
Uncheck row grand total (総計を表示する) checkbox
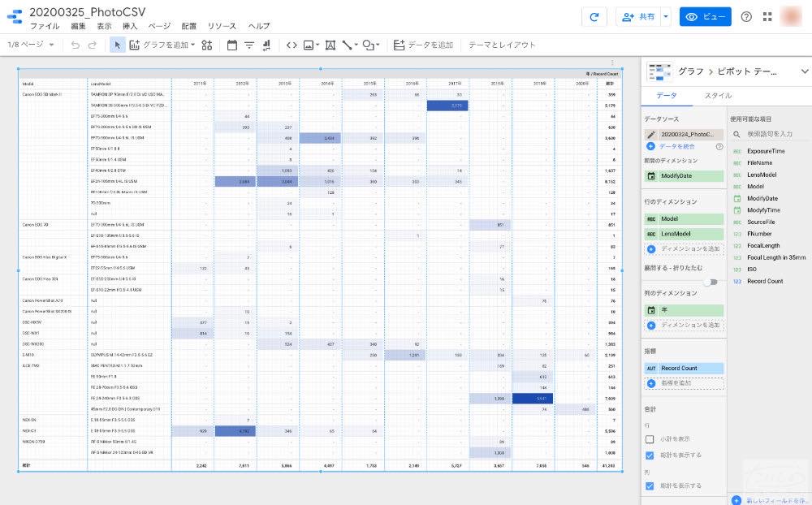tap(650, 455)
